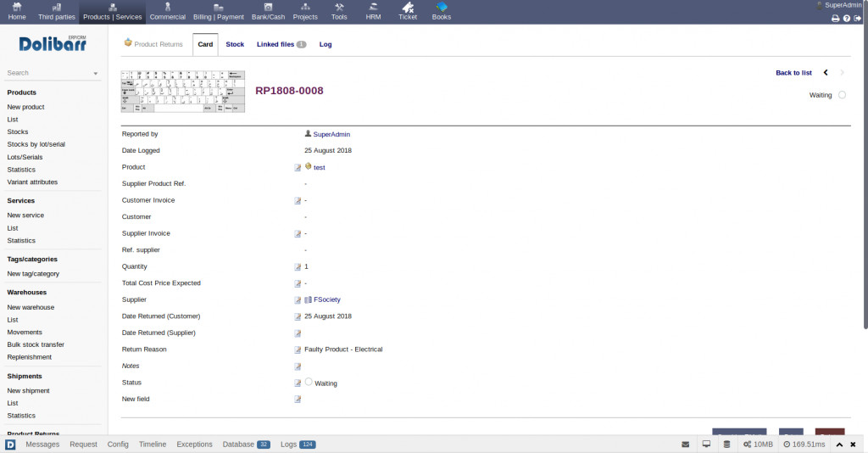868x453 pixels.
Task: Open Stocks by lot/serial sidebar link
Action: pyautogui.click(x=36, y=144)
